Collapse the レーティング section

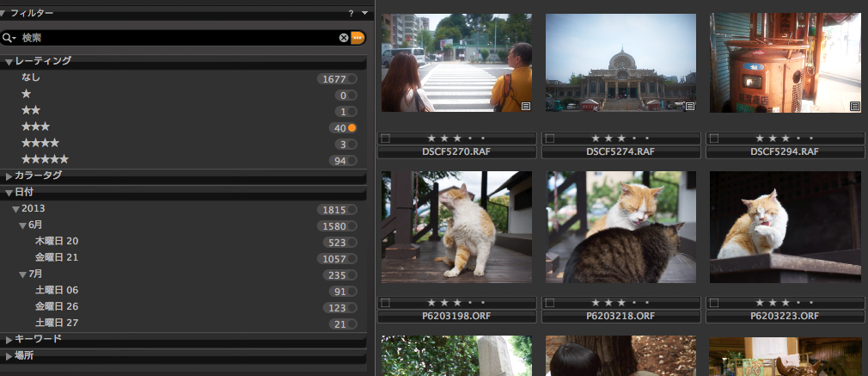pos(9,61)
